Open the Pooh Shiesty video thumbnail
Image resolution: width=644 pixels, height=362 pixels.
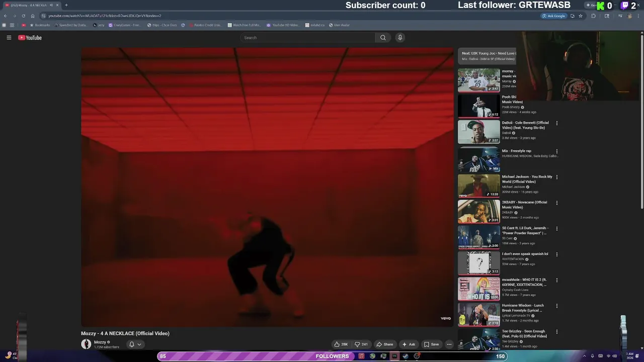479,106
